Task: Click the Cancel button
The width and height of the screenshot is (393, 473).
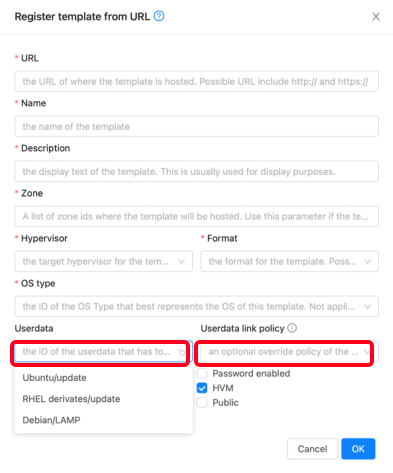Action: (312, 449)
